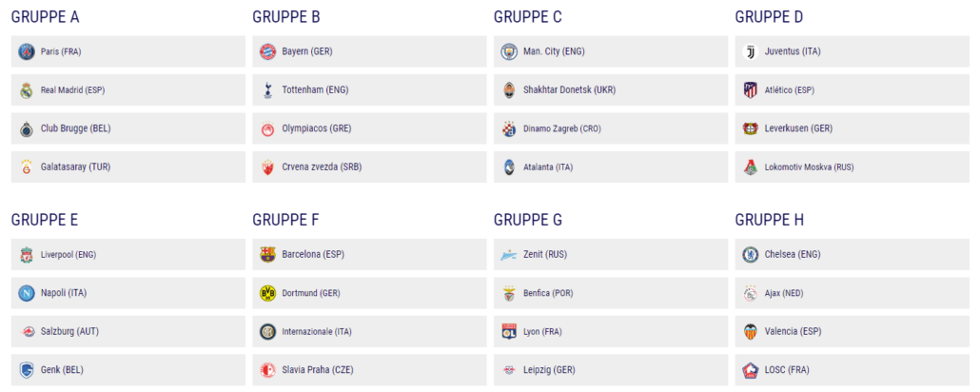Click the Real Madrid crest icon
Screen dimensions: 980x392
pyautogui.click(x=27, y=90)
